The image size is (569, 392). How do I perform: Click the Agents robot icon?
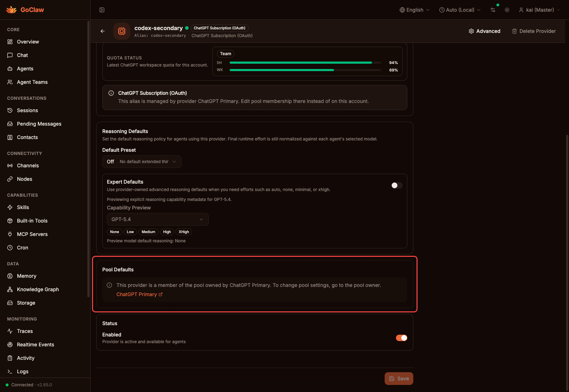coord(10,69)
